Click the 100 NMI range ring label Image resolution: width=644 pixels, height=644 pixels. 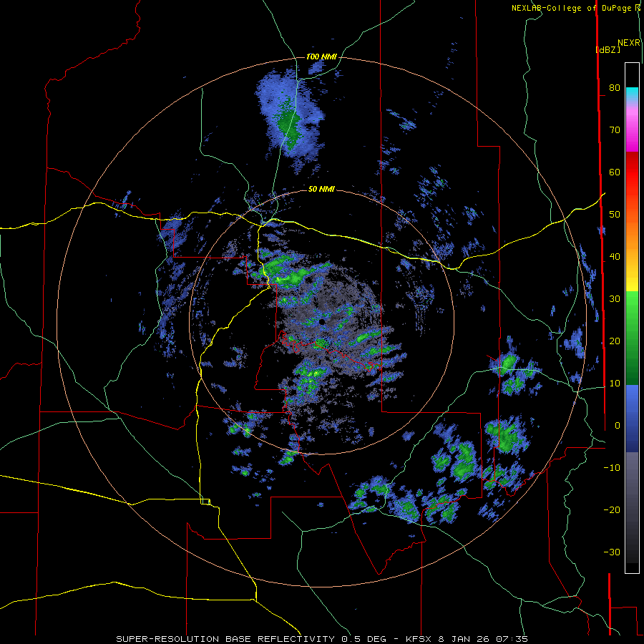tap(321, 57)
